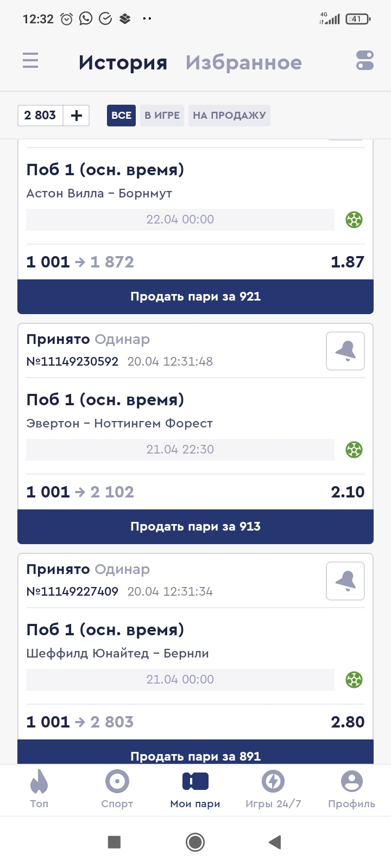This screenshot has width=391, height=868.
Task: Tap the football icon on Aston Villa bet
Action: point(354,220)
